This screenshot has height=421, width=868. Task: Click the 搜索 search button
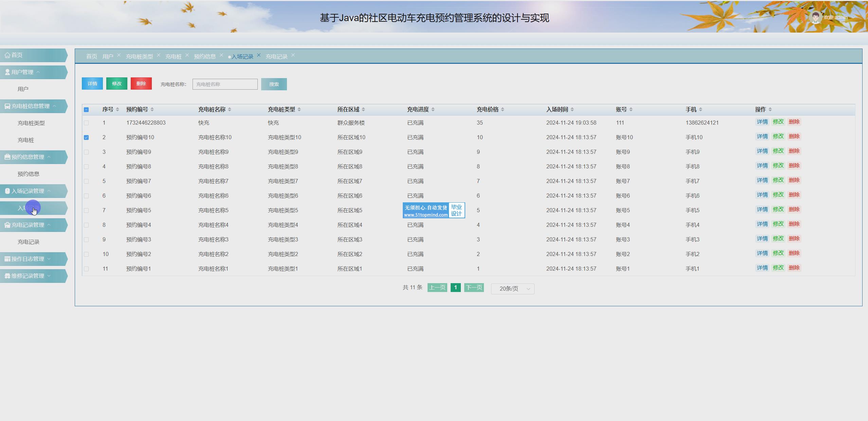[274, 84]
